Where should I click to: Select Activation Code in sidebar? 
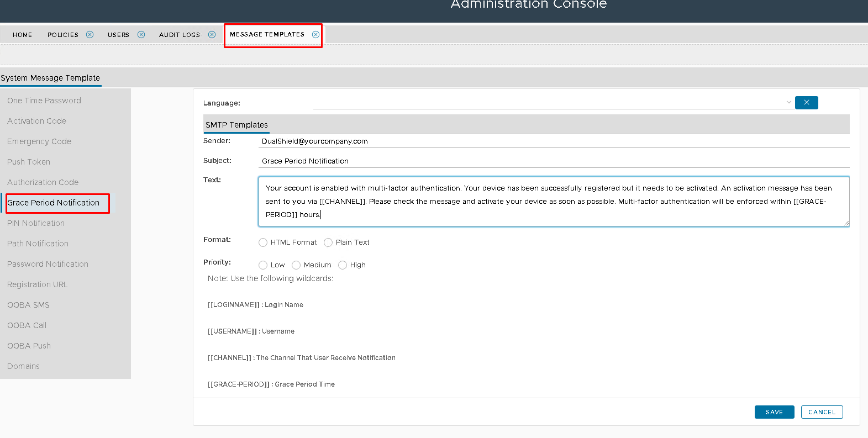(x=36, y=121)
